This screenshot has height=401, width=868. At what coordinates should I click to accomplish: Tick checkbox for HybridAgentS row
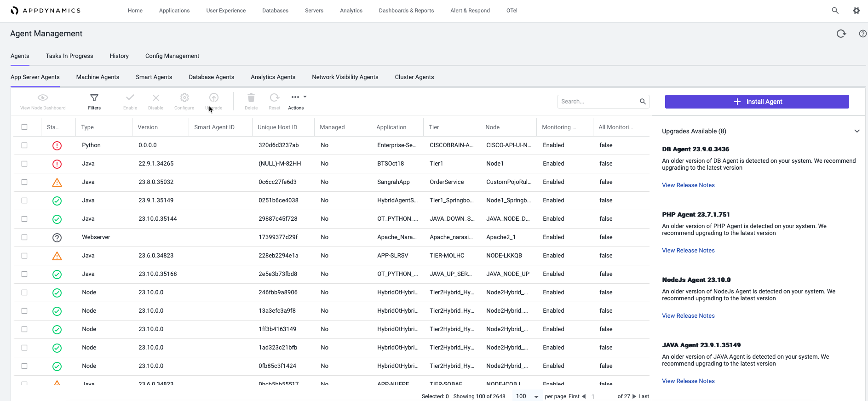pos(24,200)
